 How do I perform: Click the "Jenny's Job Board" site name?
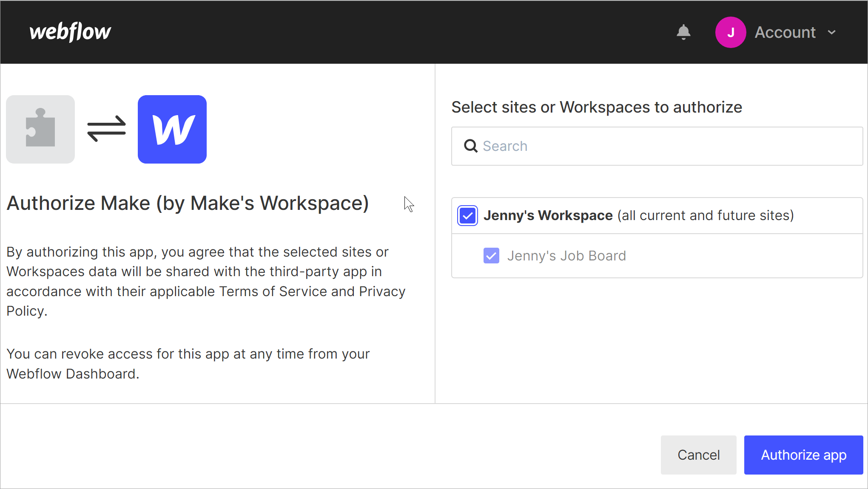click(x=566, y=256)
